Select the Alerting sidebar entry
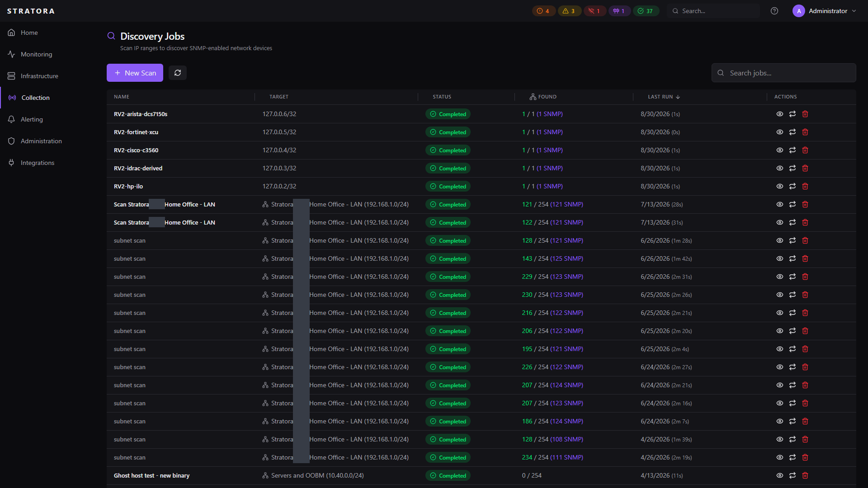The image size is (868, 488). [32, 119]
